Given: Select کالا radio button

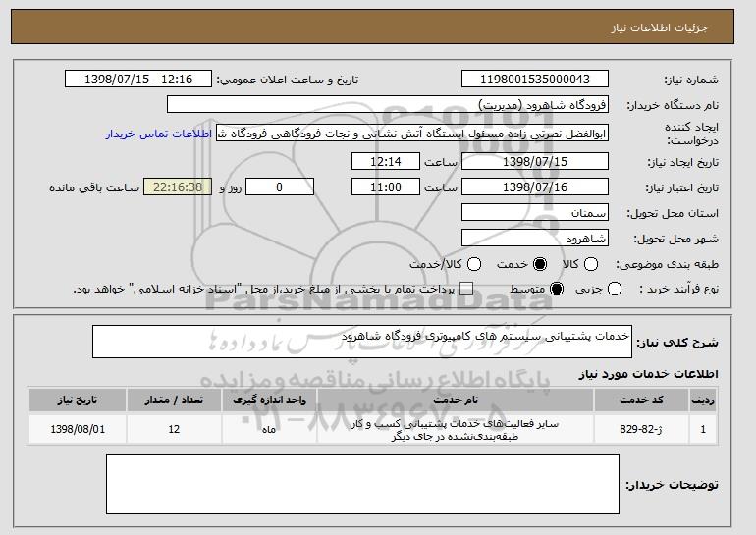Looking at the screenshot, I should click(x=591, y=264).
